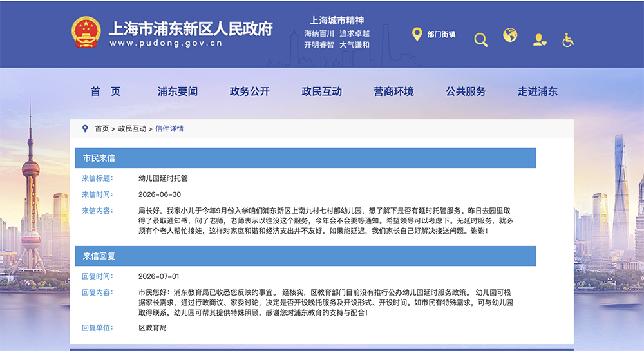This screenshot has height=351, width=644.
Task: Open the 政民互动 menu
Action: [x=321, y=91]
